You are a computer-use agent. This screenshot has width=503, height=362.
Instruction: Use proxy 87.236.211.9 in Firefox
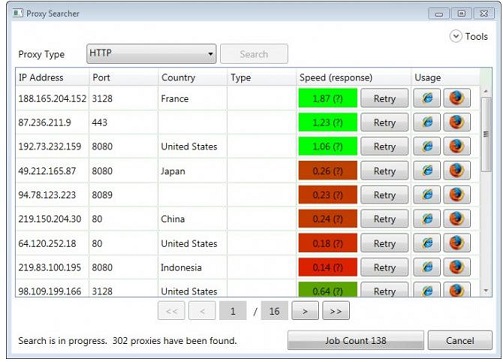click(457, 122)
